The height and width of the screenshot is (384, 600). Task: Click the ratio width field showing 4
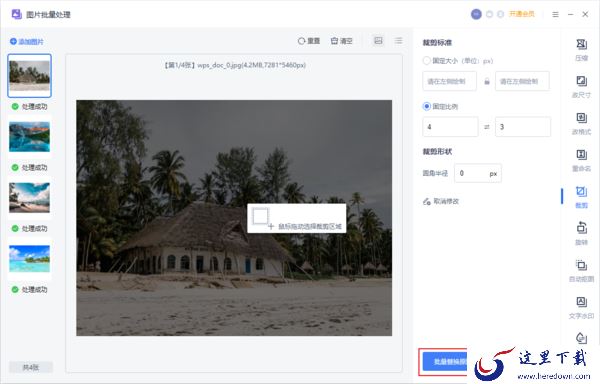click(450, 127)
